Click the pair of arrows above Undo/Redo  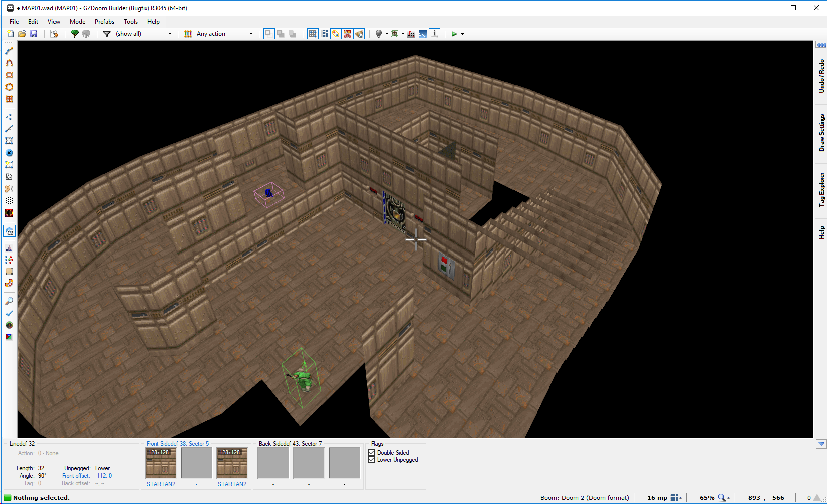(x=821, y=45)
